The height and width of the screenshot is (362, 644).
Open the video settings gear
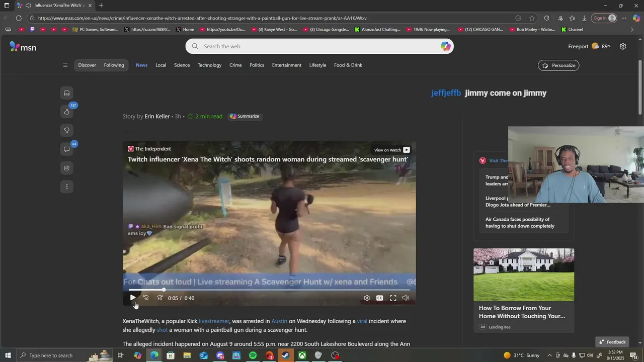click(367, 298)
